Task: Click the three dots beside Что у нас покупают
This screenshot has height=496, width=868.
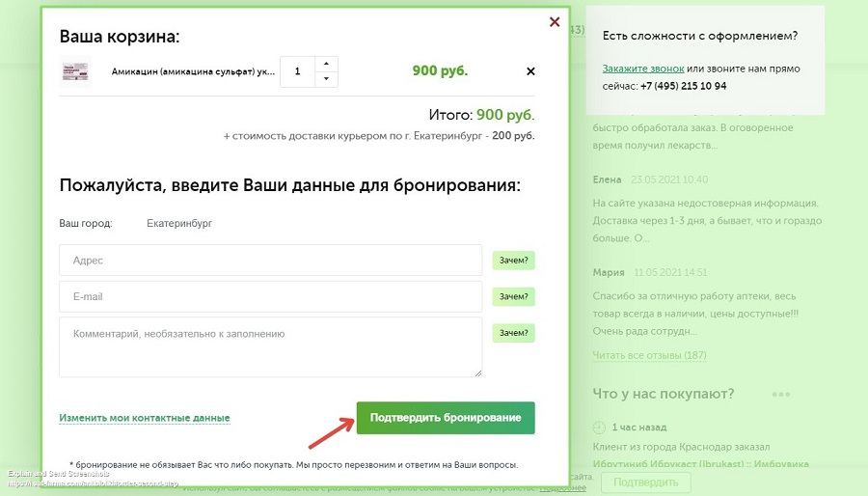Action: coord(780,394)
